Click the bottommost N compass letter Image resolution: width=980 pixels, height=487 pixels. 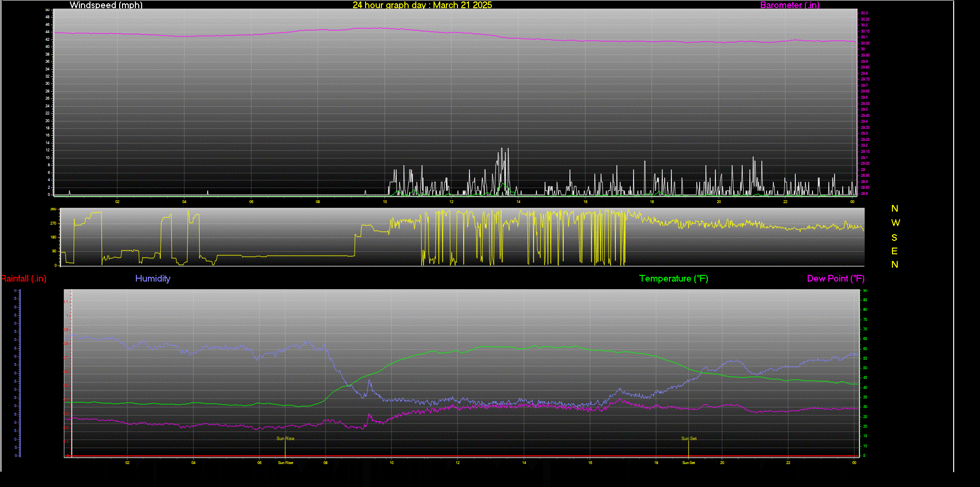pyautogui.click(x=895, y=264)
